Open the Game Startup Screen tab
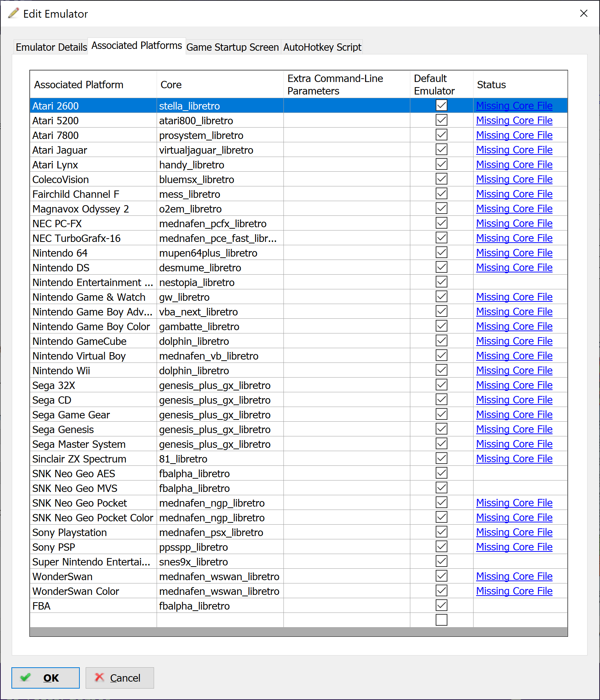Image resolution: width=600 pixels, height=700 pixels. coord(233,47)
